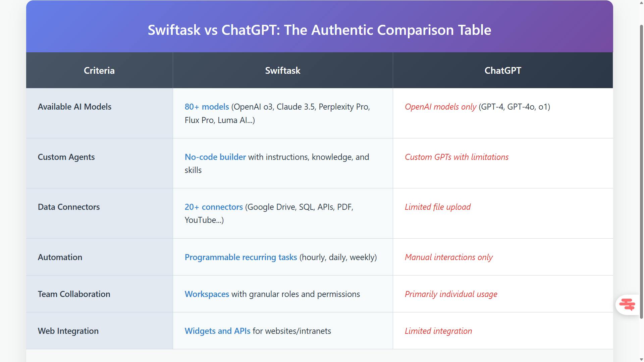Open "Programmable recurring tasks" link

[x=240, y=257]
